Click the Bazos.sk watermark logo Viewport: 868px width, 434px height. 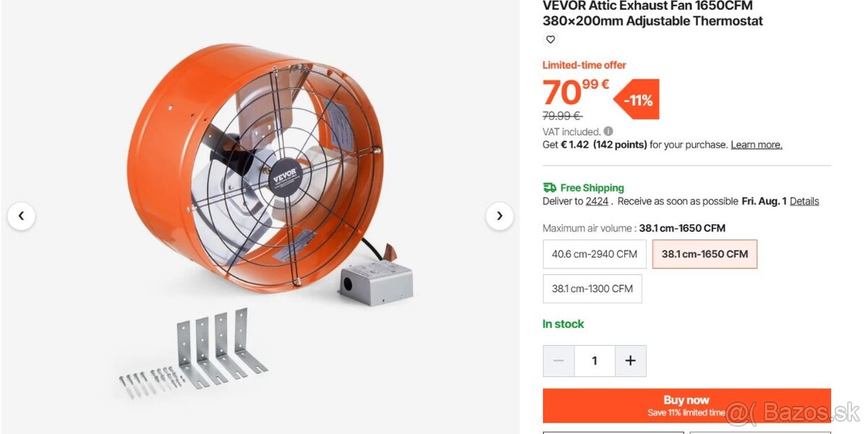pos(793,413)
